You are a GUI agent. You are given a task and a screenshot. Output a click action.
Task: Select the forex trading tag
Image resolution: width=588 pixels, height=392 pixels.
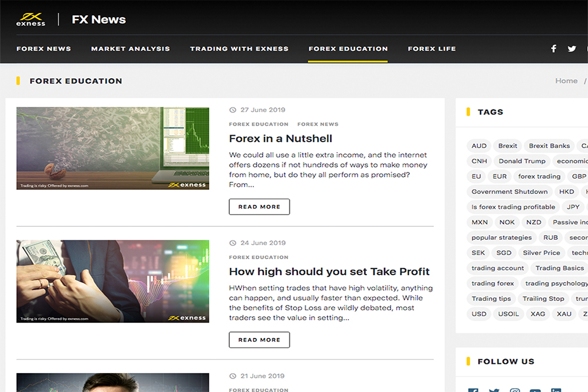(x=539, y=176)
